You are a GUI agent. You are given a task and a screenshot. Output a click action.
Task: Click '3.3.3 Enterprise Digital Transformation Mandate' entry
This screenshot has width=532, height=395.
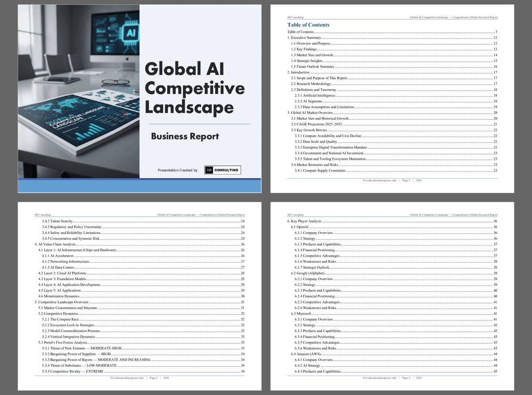pos(330,147)
